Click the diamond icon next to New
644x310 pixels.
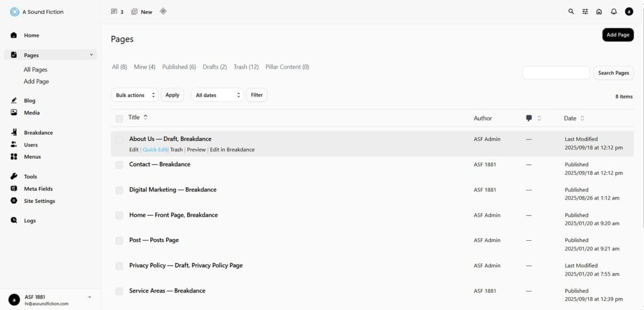[163, 11]
